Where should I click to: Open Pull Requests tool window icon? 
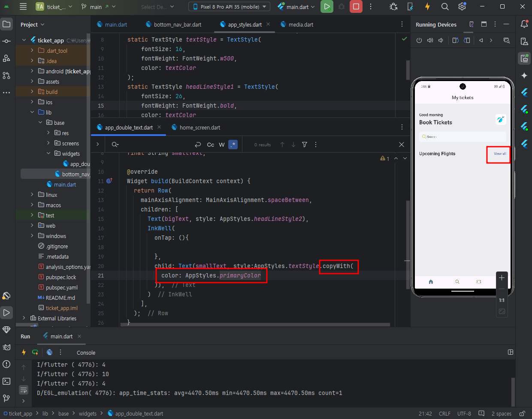point(6,75)
